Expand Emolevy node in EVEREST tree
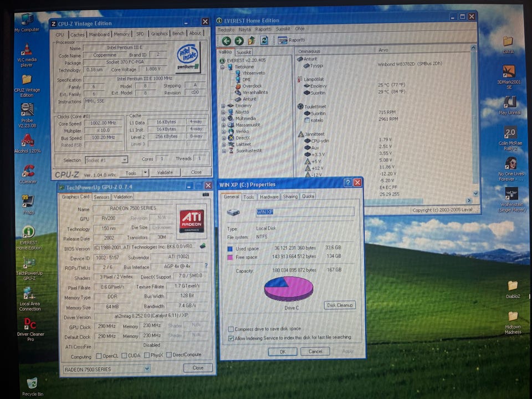This screenshot has height=399, width=532. coord(223,106)
